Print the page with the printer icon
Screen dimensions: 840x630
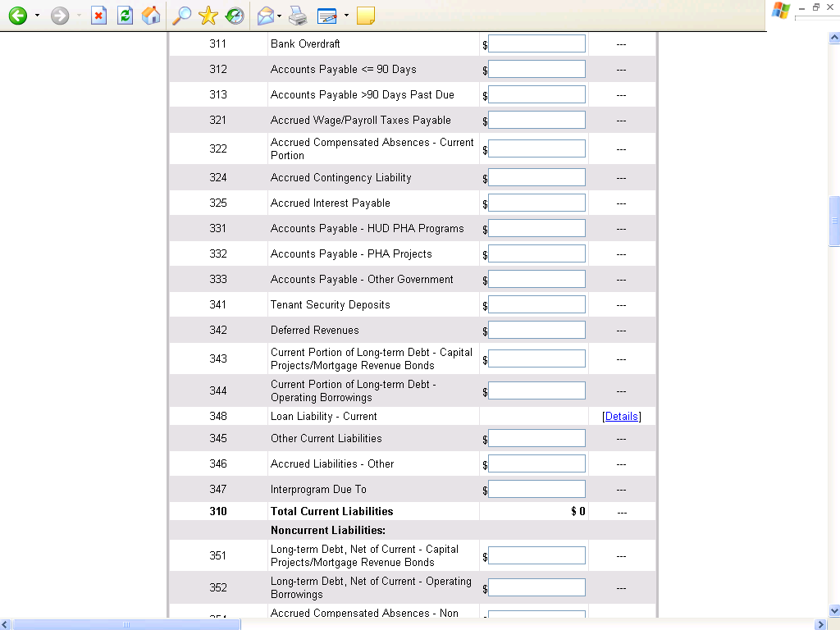[298, 16]
